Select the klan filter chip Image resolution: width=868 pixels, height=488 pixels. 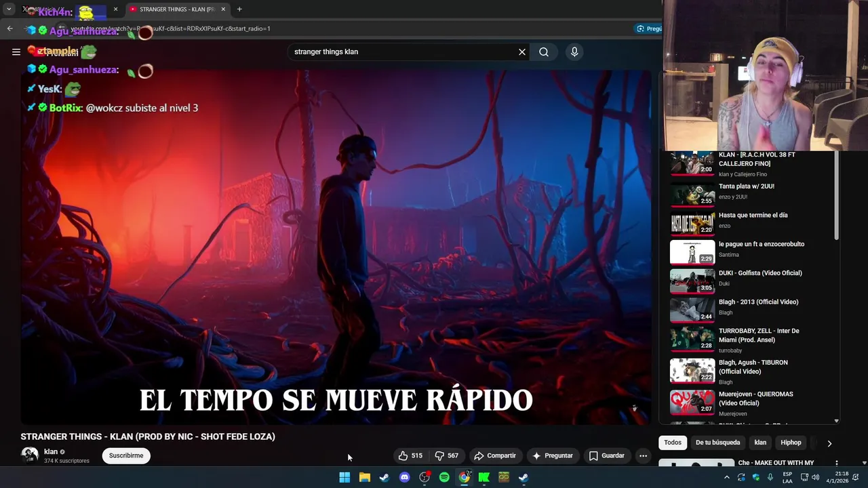pyautogui.click(x=760, y=443)
